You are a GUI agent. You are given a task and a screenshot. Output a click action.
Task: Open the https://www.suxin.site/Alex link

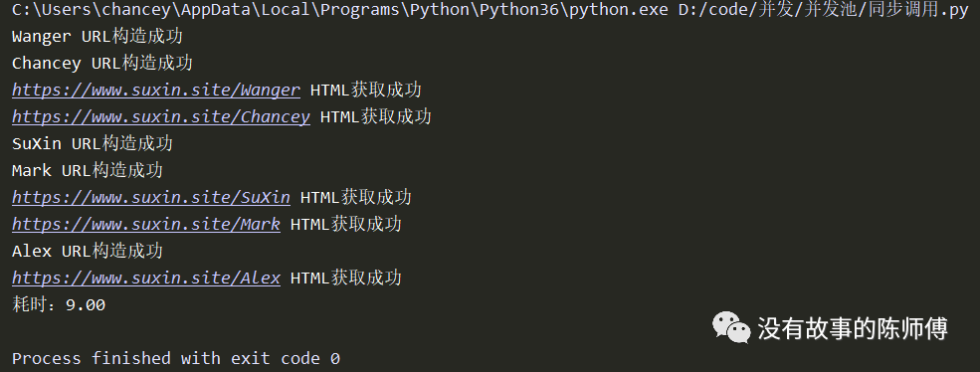(x=146, y=279)
